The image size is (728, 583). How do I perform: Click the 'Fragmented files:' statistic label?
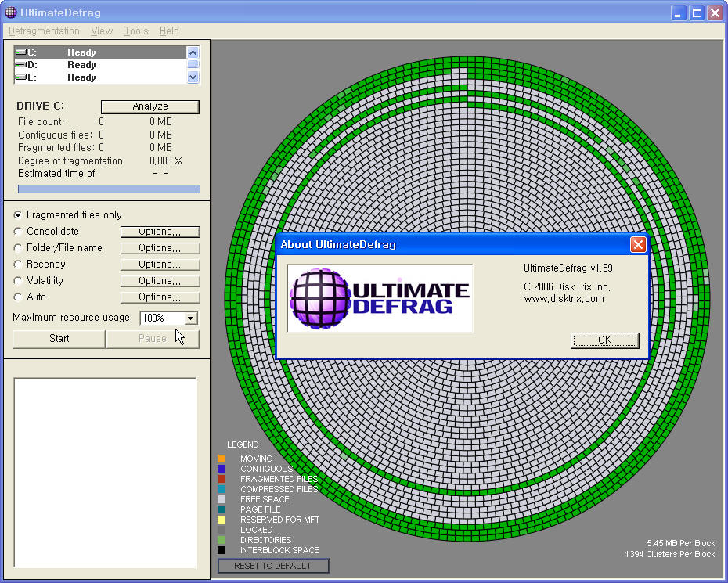55,148
